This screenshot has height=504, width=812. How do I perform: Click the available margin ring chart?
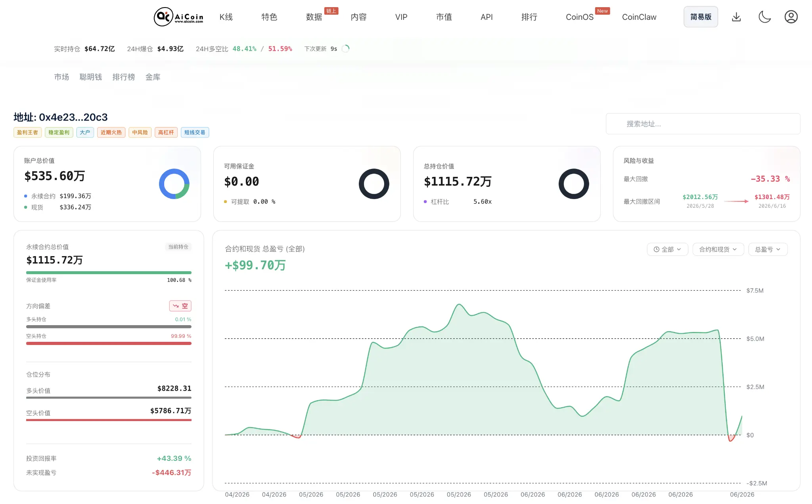(374, 184)
